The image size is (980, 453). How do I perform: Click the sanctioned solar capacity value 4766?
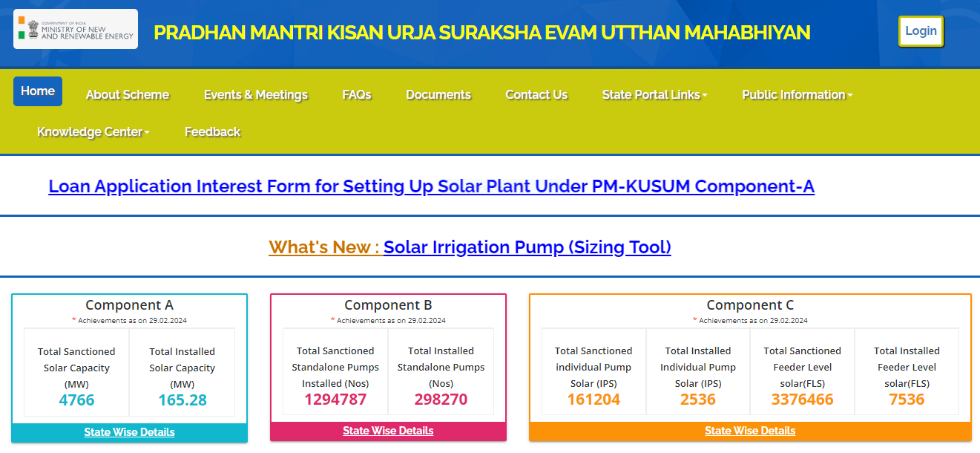coord(77,400)
